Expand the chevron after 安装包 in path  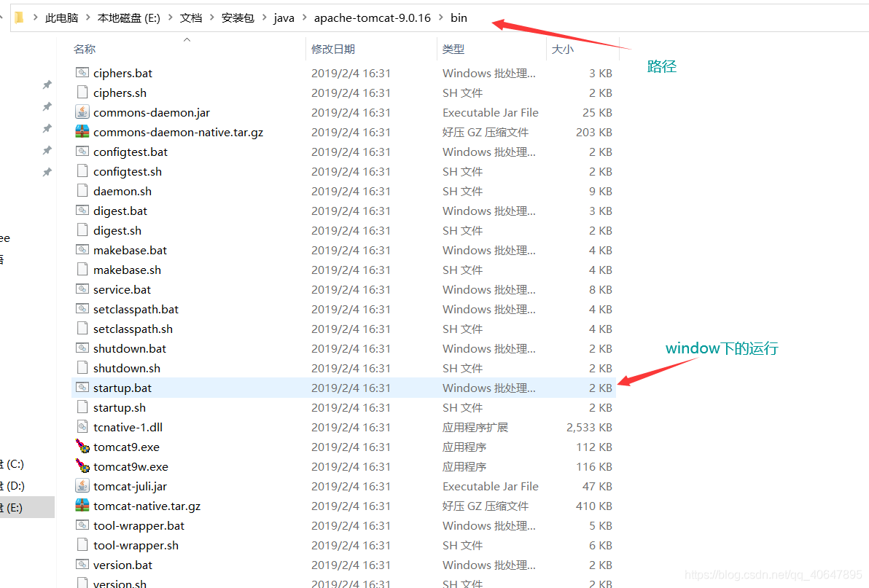(264, 17)
